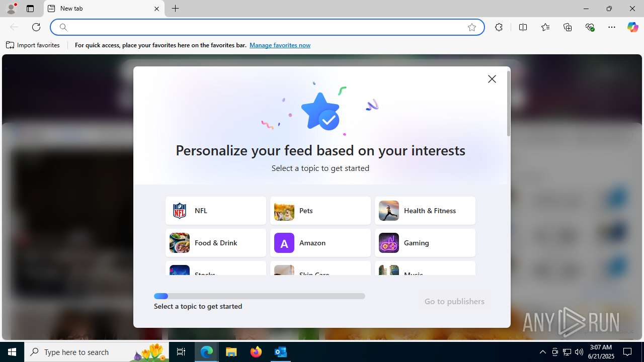644x362 pixels.
Task: Click the topic selection progress bar
Action: (x=260, y=296)
